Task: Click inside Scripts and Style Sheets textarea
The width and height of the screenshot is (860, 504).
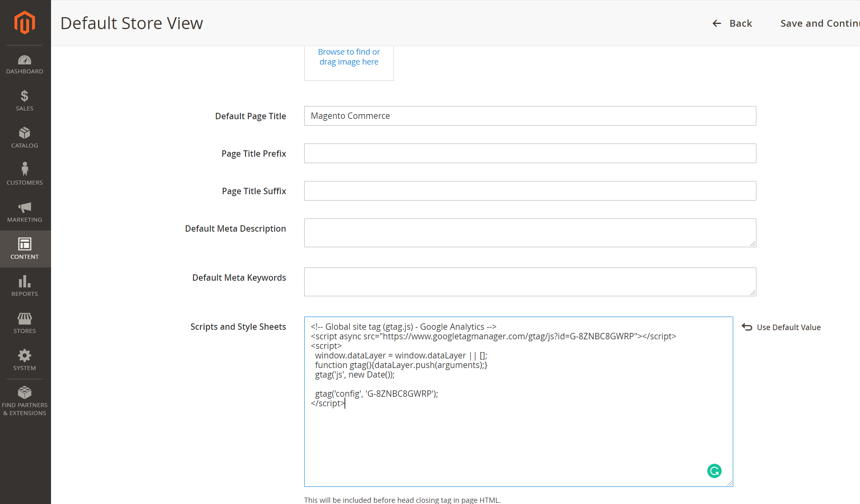Action: pos(518,402)
